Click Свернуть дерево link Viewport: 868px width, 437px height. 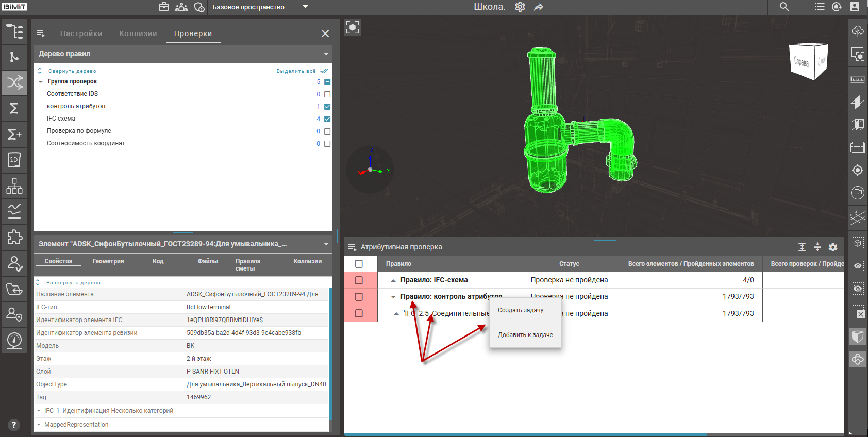pyautogui.click(x=72, y=71)
